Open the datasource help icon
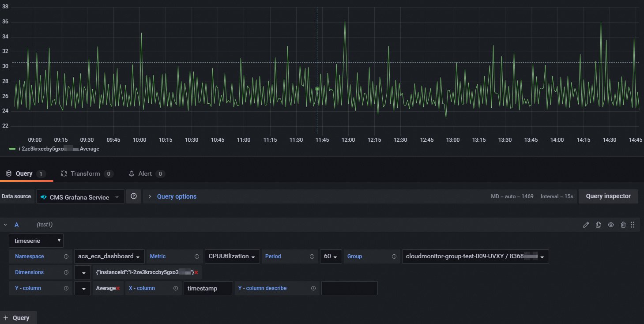 point(134,196)
